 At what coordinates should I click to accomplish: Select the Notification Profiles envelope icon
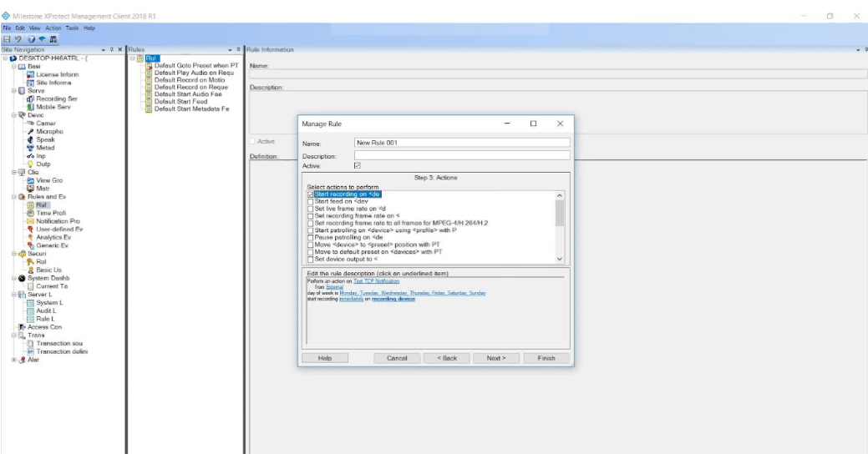(30, 221)
